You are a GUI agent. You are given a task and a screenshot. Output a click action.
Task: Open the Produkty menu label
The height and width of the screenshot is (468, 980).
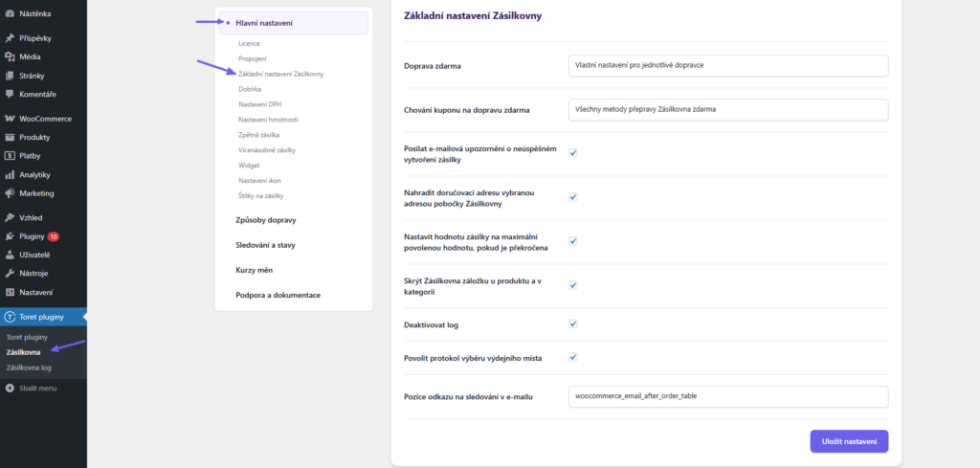[x=34, y=138]
